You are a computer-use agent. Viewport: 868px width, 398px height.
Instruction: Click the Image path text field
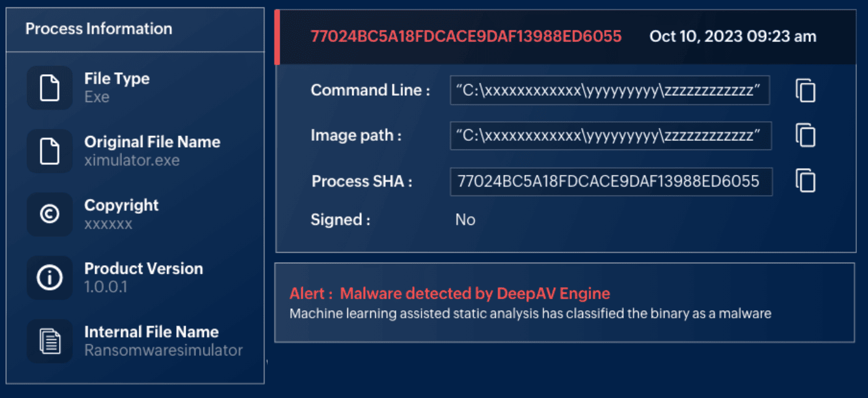click(x=610, y=136)
